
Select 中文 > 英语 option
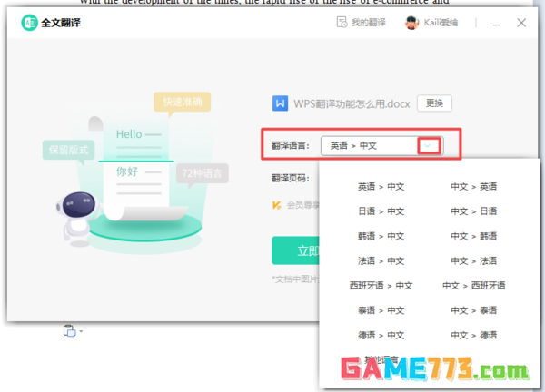(474, 187)
